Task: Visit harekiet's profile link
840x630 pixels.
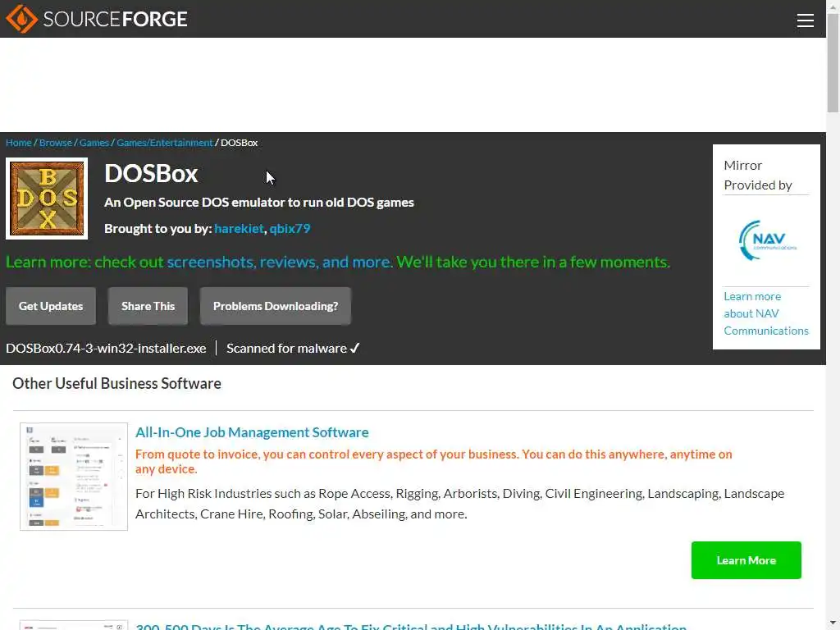Action: click(x=239, y=229)
